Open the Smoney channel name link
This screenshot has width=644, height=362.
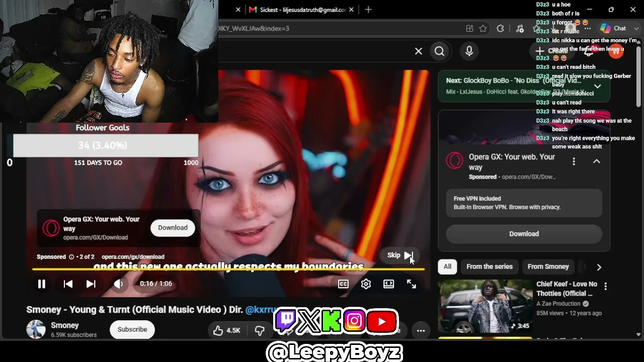(x=65, y=325)
